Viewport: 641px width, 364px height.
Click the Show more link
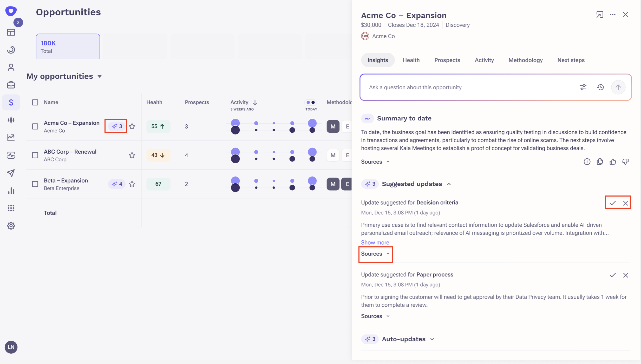pyautogui.click(x=375, y=242)
